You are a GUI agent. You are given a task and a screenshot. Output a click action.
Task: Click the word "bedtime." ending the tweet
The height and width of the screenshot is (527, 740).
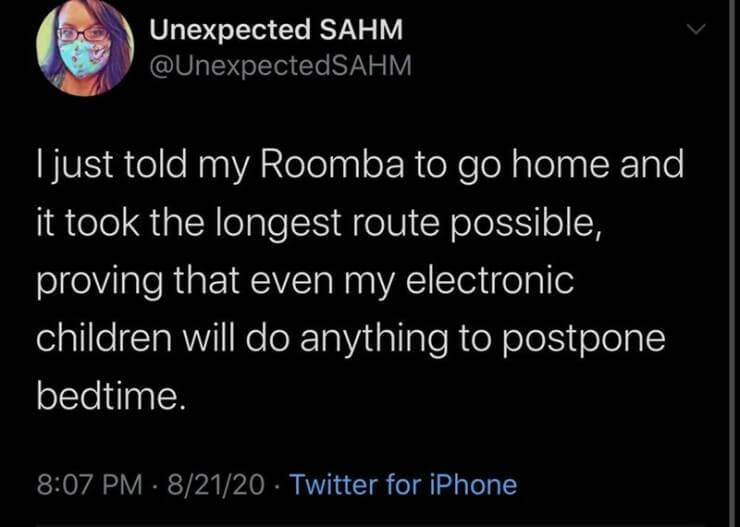(x=110, y=398)
